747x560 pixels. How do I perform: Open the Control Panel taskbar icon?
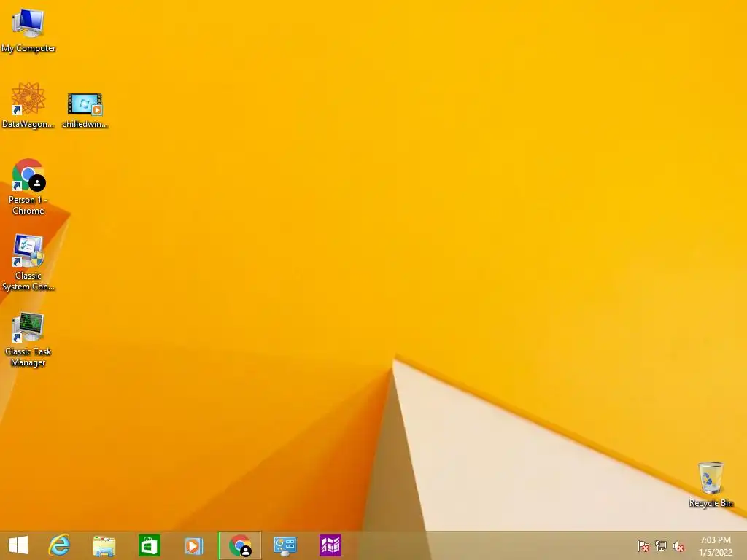coord(285,545)
